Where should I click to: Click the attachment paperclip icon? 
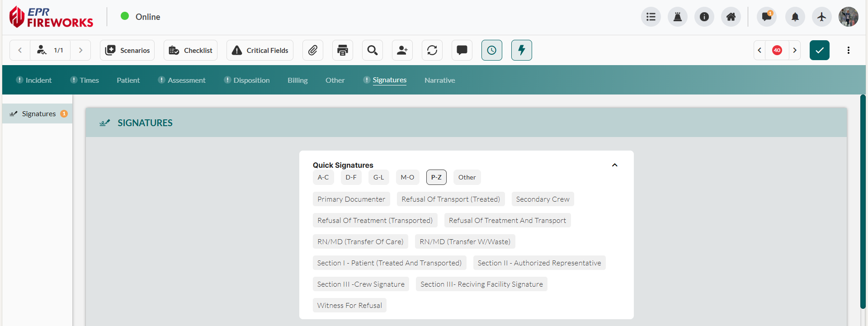point(312,50)
